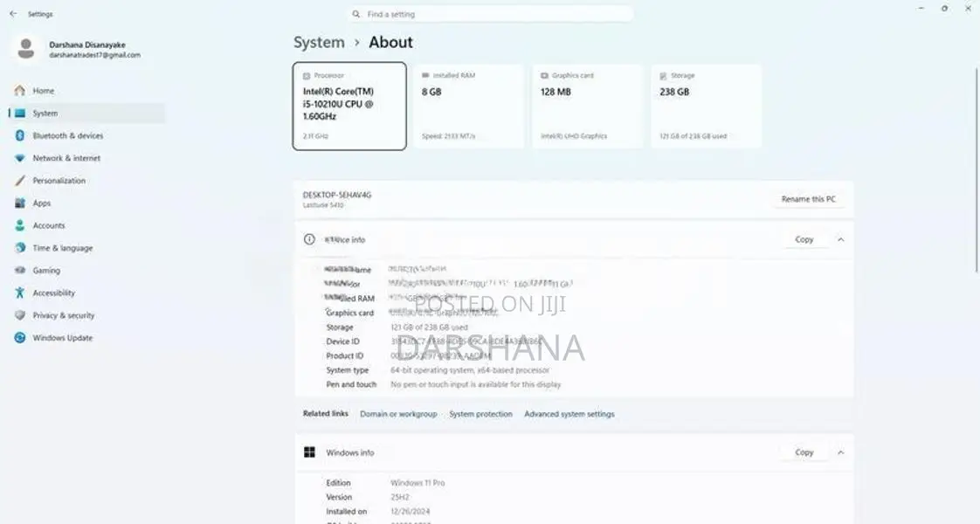The width and height of the screenshot is (980, 524).
Task: Focus the Find a setting search box
Action: point(491,14)
